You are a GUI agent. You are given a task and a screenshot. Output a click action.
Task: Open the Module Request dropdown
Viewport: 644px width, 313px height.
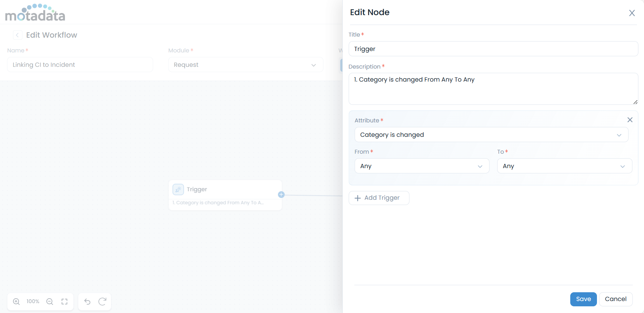pyautogui.click(x=245, y=65)
